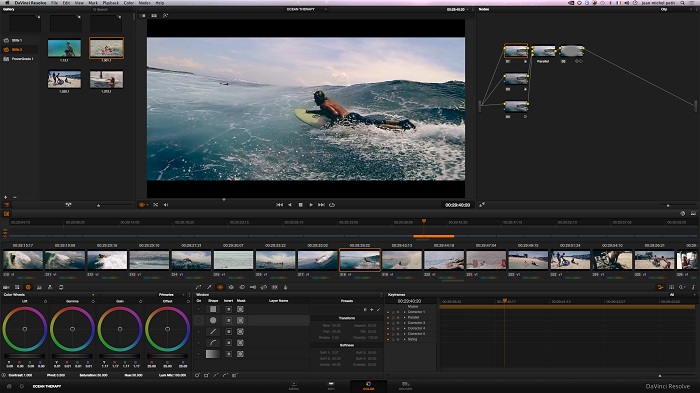
Task: Expand Corrector 1 keyframe track
Action: (404, 312)
